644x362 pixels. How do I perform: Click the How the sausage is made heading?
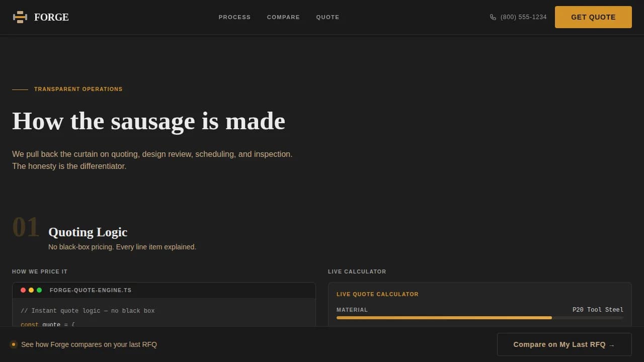pyautogui.click(x=148, y=121)
